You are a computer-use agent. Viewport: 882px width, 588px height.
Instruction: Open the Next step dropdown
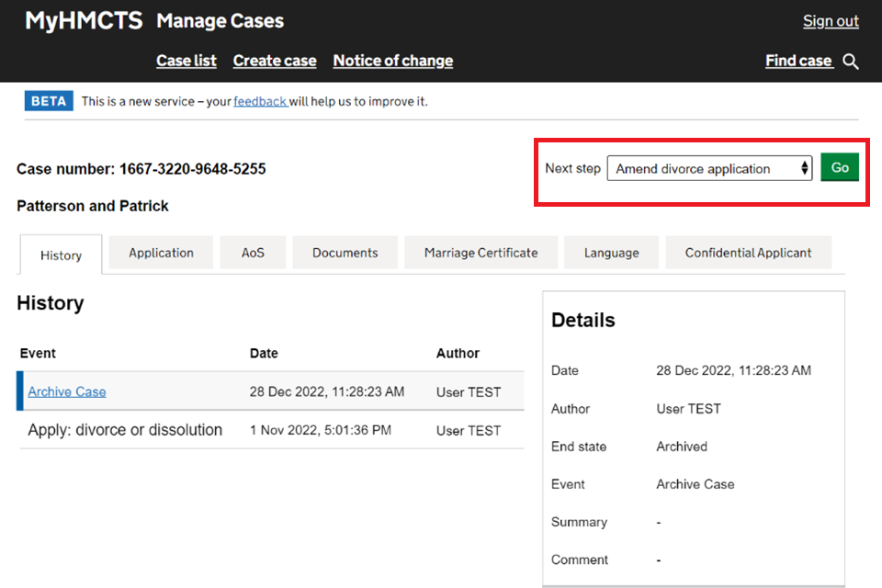(x=709, y=168)
